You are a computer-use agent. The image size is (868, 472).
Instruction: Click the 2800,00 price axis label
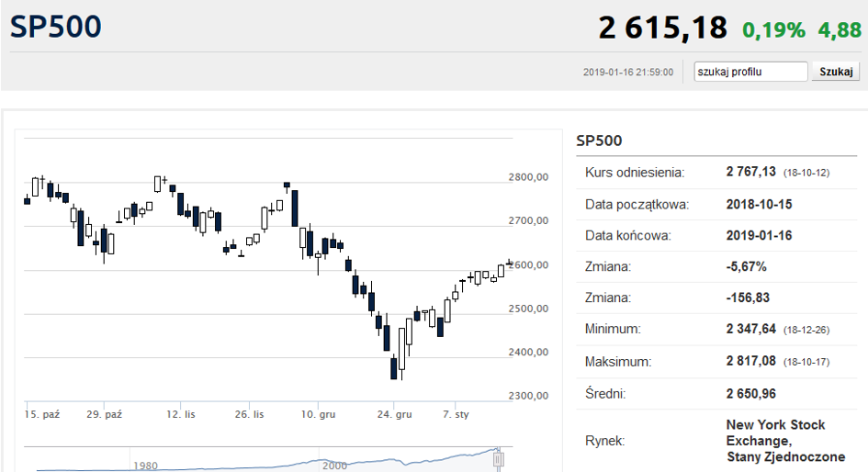tap(528, 177)
